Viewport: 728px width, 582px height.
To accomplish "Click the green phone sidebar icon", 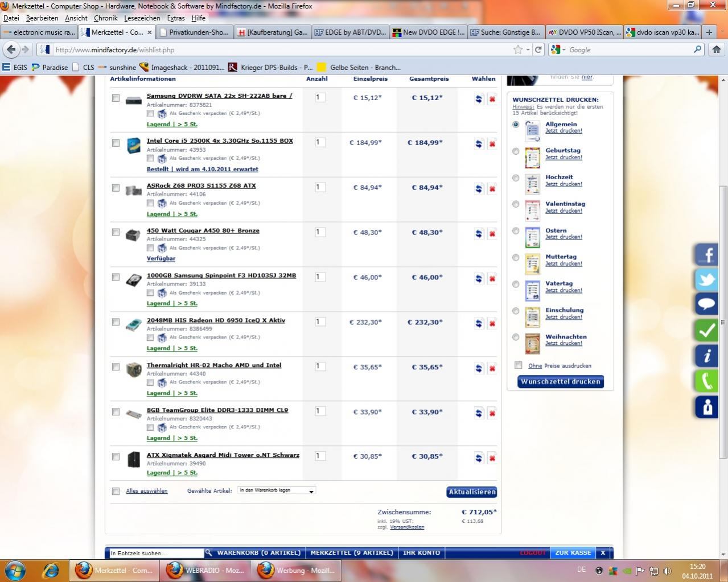I will pos(706,381).
